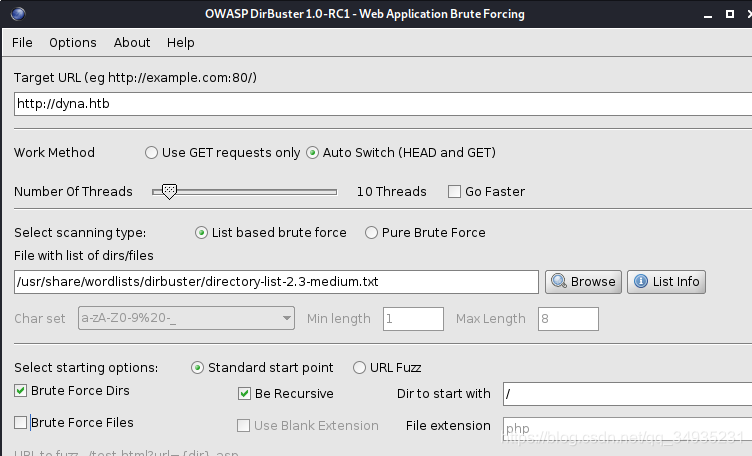752x456 pixels.
Task: Click the Min length field
Action: [413, 319]
